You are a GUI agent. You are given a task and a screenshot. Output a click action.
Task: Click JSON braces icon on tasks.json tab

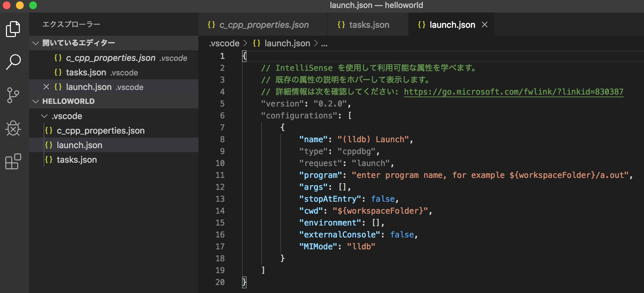pos(341,25)
